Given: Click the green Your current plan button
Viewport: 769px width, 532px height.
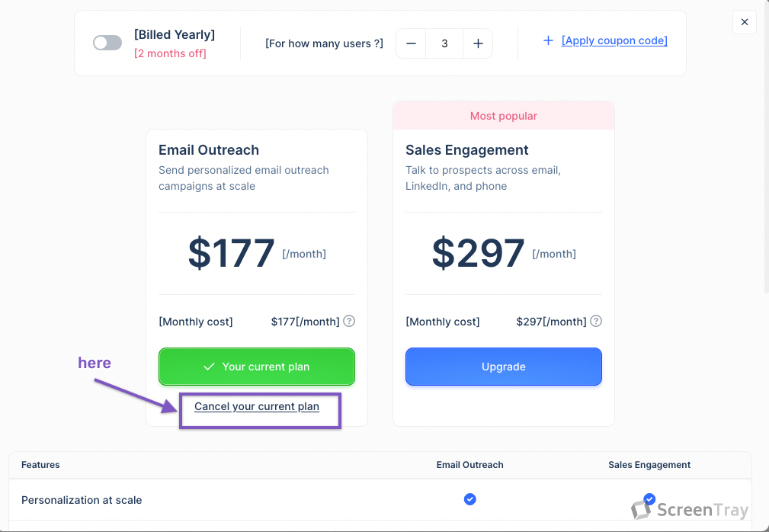Looking at the screenshot, I should coord(257,367).
